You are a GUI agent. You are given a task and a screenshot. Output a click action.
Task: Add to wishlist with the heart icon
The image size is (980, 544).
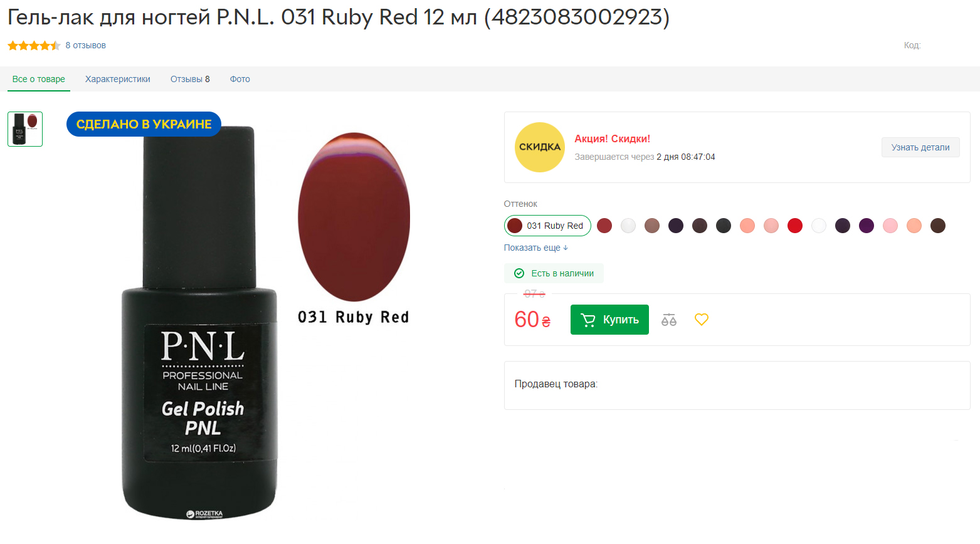coord(702,320)
